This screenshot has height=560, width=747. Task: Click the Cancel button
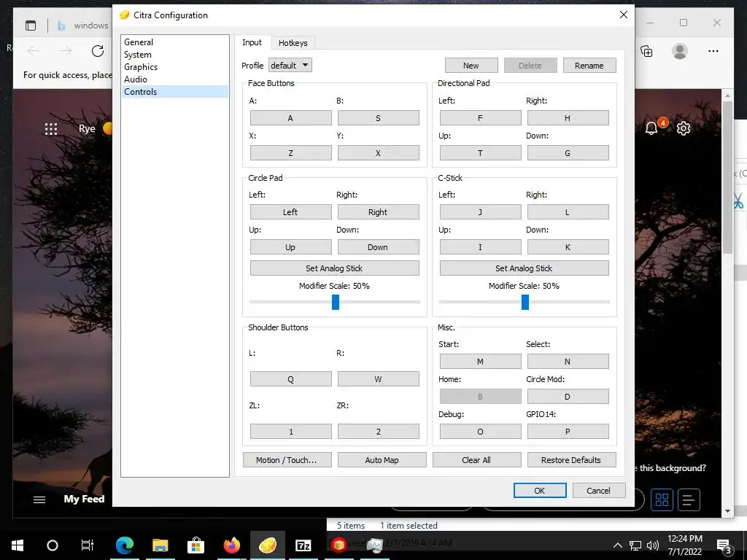click(x=599, y=491)
